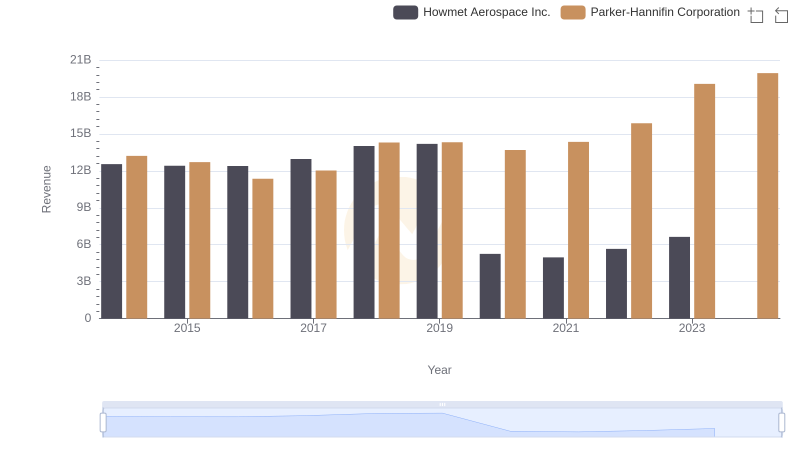Image resolution: width=800 pixels, height=461 pixels.
Task: Click the Howmet bar for 2021
Action: [554, 288]
